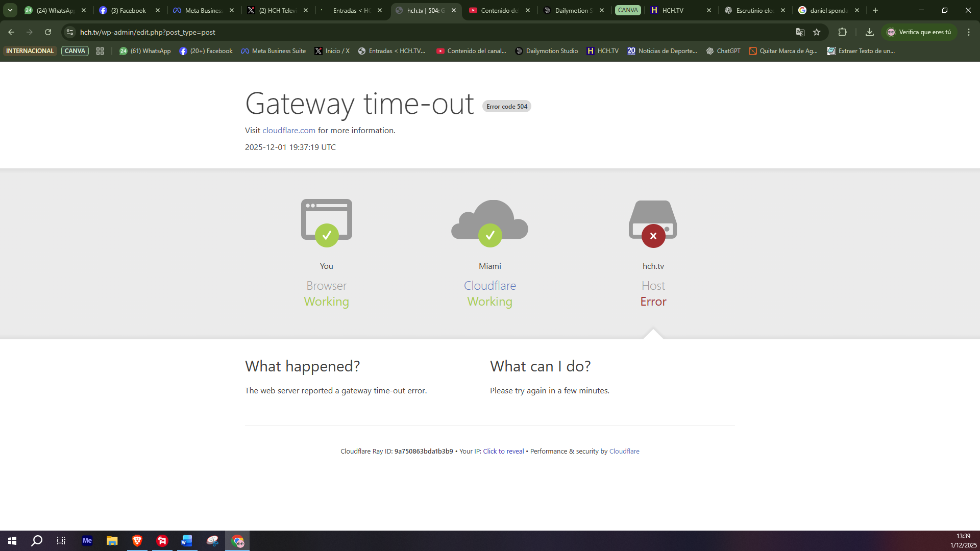980x551 pixels.
Task: Open the Quitar Marca de Agua bookmark
Action: click(783, 51)
